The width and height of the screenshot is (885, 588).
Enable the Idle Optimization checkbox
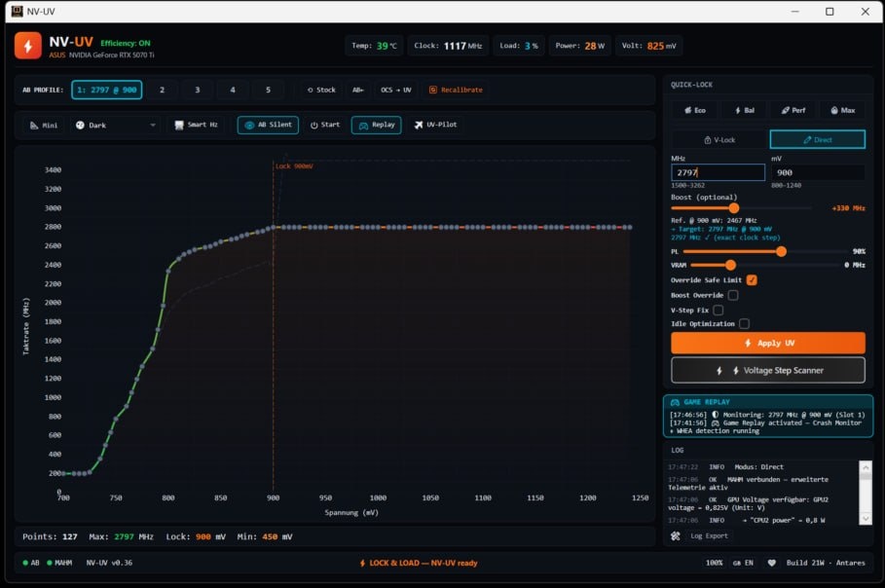point(745,323)
